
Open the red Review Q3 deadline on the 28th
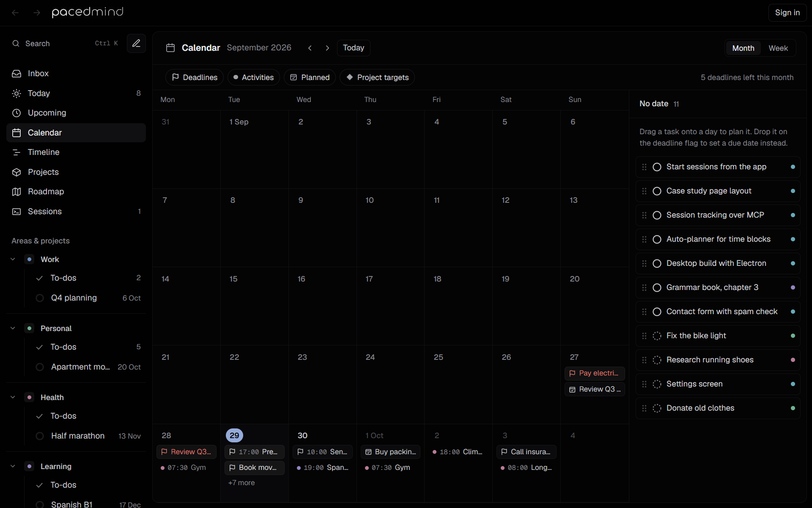[x=187, y=452]
